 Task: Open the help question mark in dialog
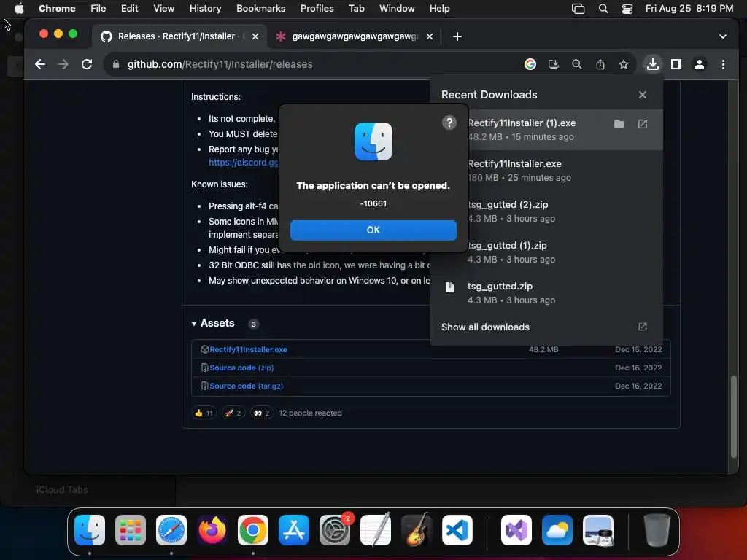449,122
